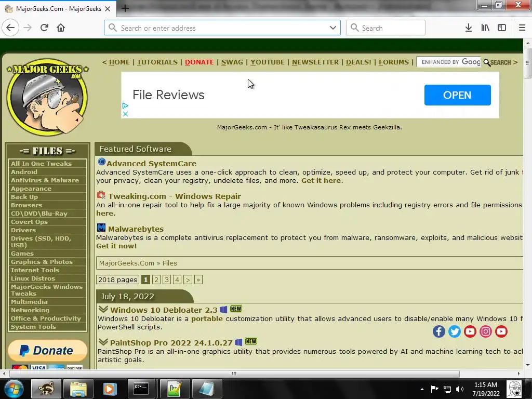
Task: Click the browser Search box
Action: click(385, 28)
